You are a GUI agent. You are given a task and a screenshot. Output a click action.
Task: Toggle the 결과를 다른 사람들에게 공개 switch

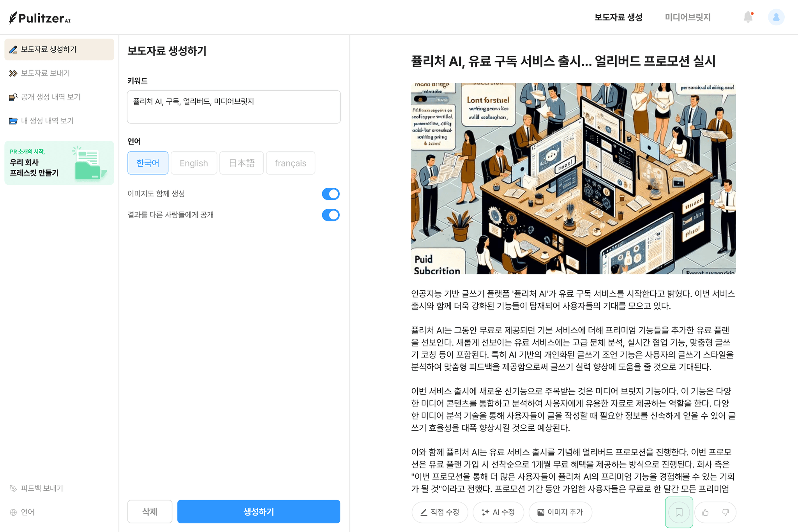tap(330, 214)
